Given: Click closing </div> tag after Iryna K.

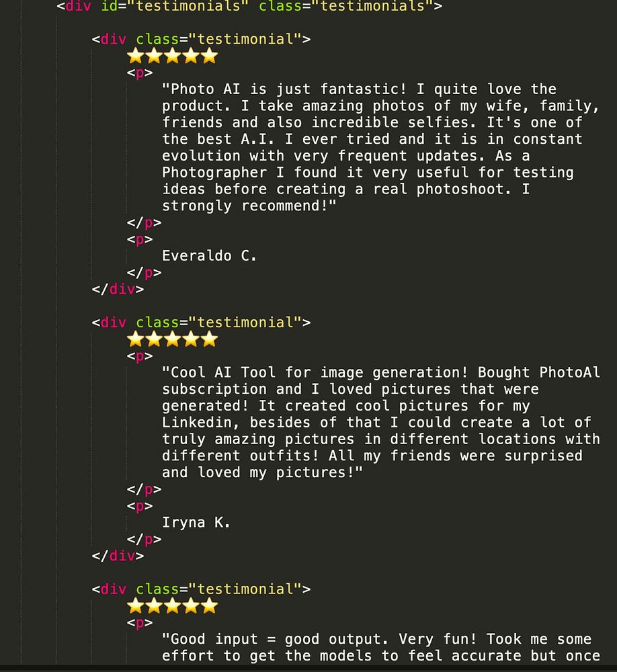Looking at the screenshot, I should pos(118,556).
